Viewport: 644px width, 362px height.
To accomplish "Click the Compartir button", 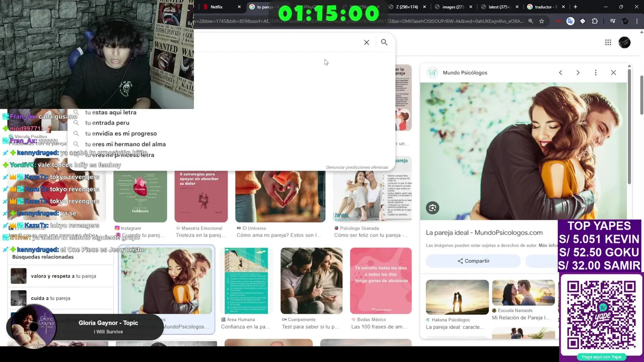I will point(473,261).
